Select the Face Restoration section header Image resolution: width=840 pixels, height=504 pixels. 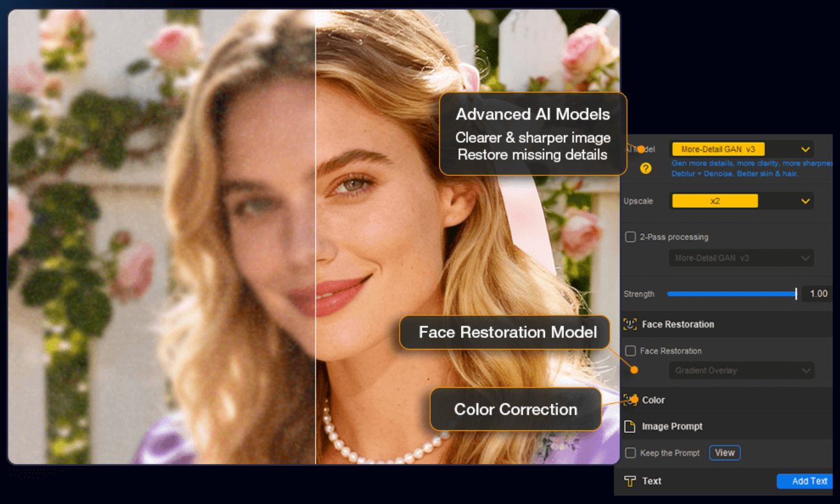(x=676, y=324)
